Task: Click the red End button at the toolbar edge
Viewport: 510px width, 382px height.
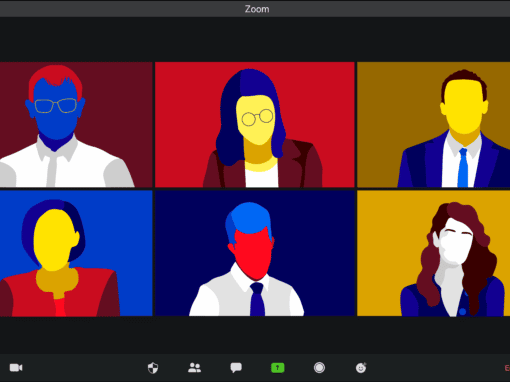Action: tap(507, 368)
